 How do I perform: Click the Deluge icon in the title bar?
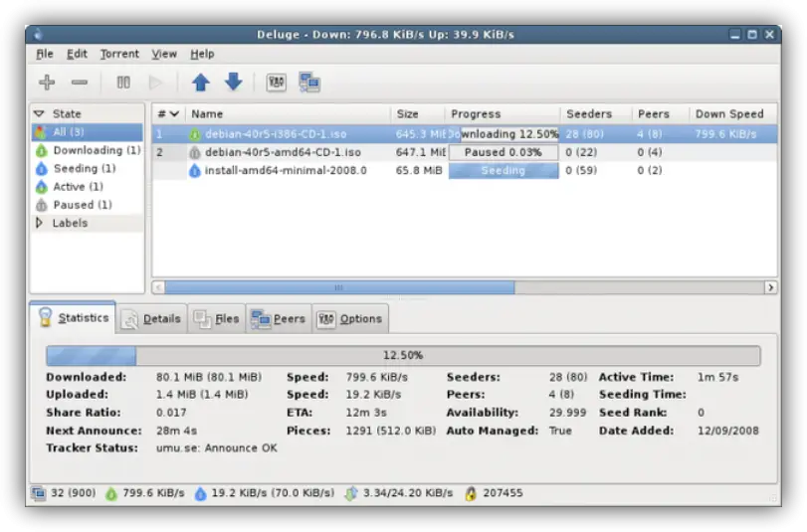pyautogui.click(x=38, y=35)
